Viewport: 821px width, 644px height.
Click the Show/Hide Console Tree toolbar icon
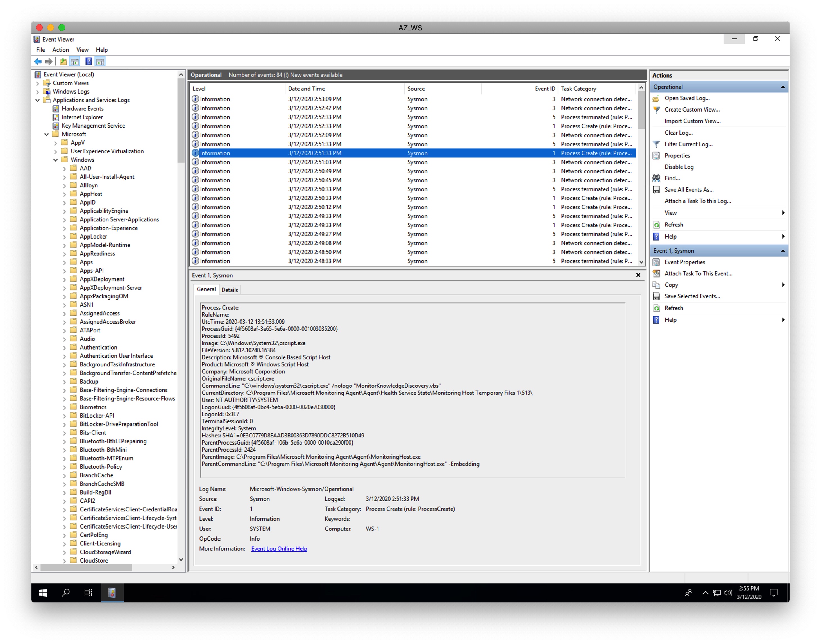[75, 62]
